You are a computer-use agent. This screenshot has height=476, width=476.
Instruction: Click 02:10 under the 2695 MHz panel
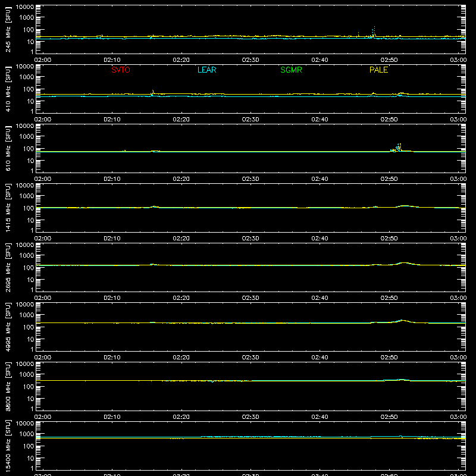[x=112, y=298]
